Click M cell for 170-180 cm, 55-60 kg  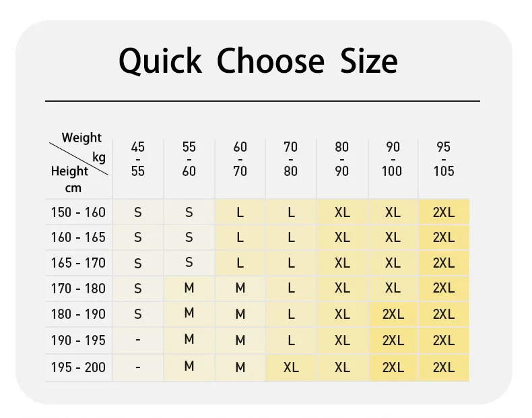pos(189,289)
